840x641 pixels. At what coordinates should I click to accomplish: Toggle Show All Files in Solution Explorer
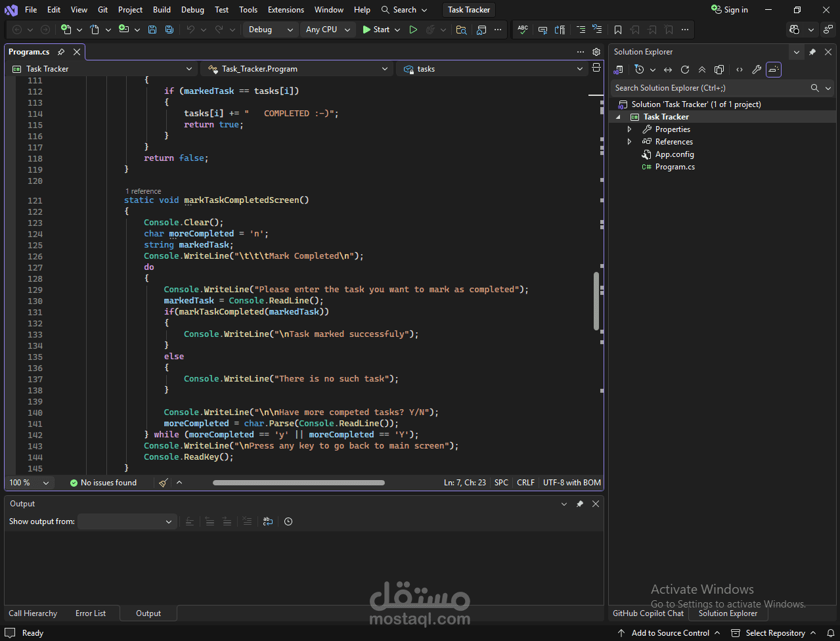[719, 70]
